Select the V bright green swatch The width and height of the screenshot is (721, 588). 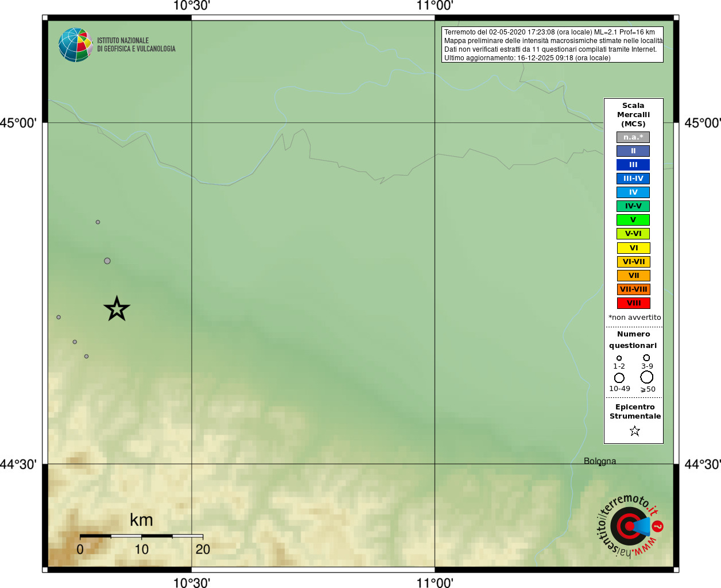click(633, 220)
